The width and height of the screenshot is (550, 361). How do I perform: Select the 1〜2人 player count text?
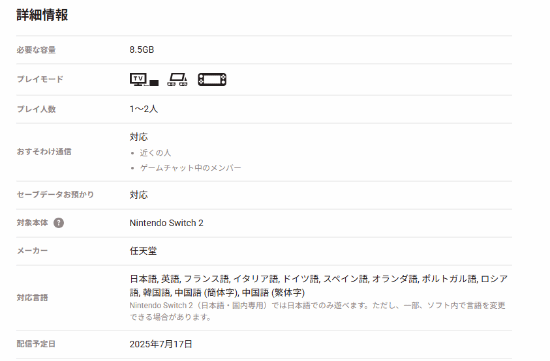(143, 109)
